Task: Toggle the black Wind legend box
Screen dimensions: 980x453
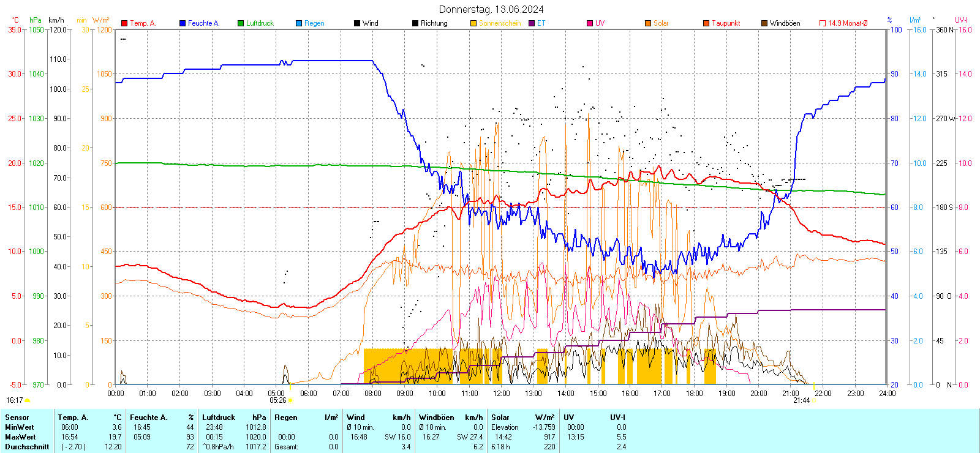Action: pyautogui.click(x=357, y=23)
